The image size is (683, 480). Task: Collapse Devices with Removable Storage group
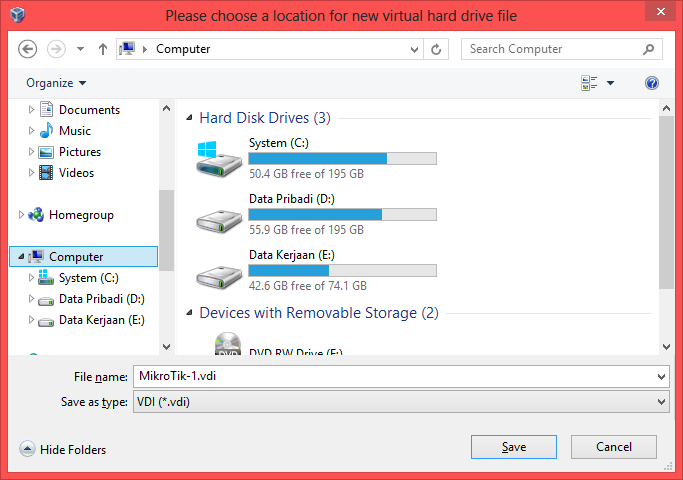click(x=189, y=313)
